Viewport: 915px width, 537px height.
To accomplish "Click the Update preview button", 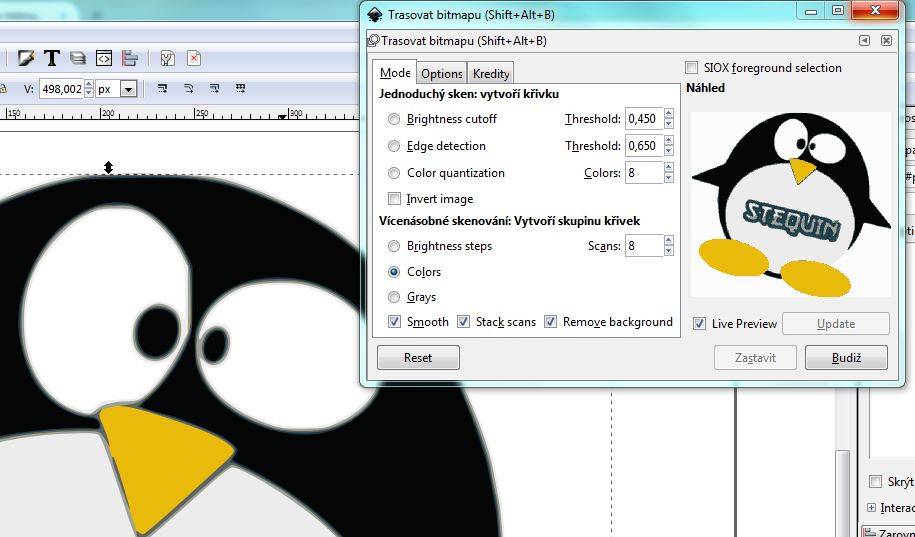I will click(836, 323).
